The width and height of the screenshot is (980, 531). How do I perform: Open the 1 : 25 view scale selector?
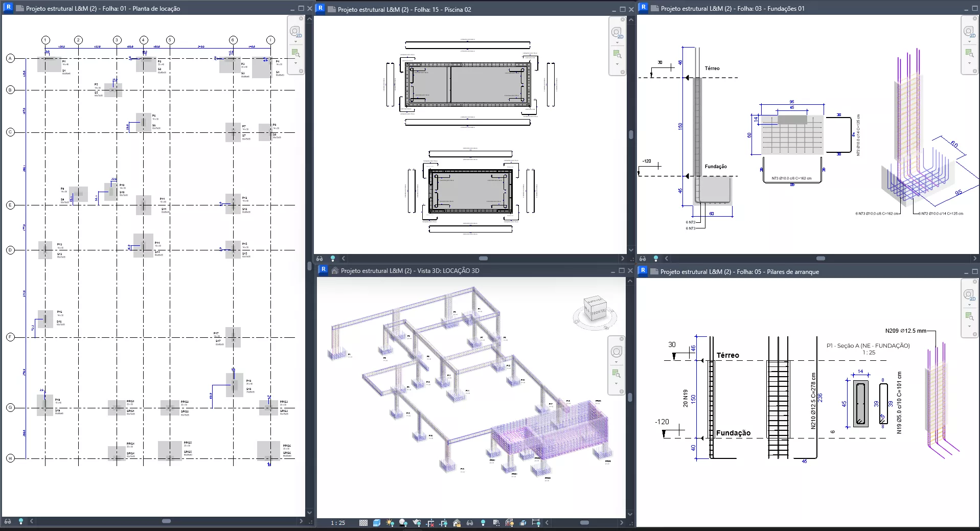click(x=338, y=523)
